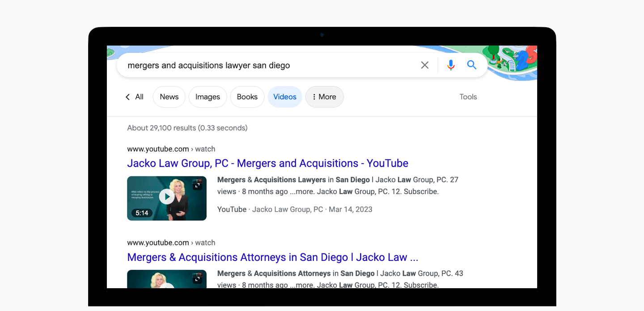Screen dimensions: 644x311
Task: Play the 5:14 video via its play button
Action: [167, 196]
